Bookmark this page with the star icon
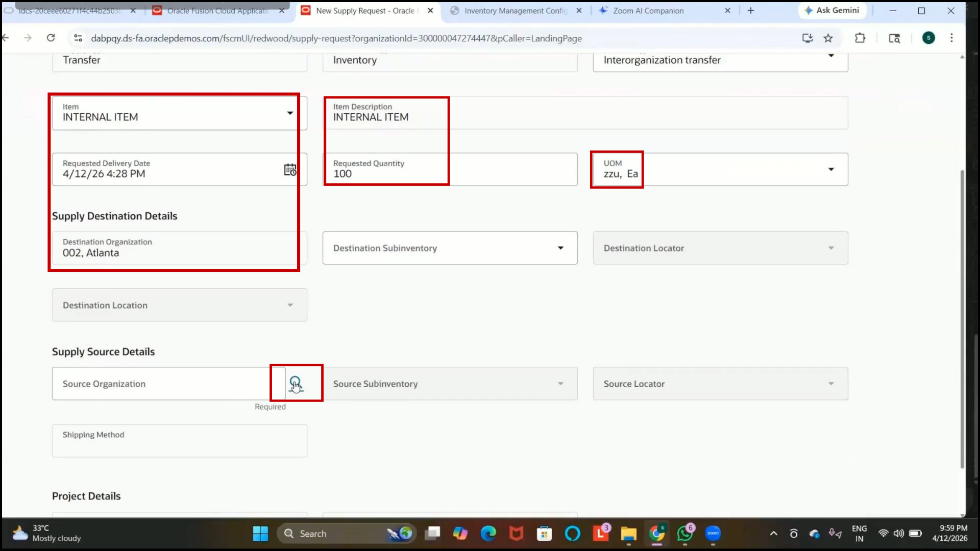Image resolution: width=980 pixels, height=551 pixels. click(x=828, y=38)
